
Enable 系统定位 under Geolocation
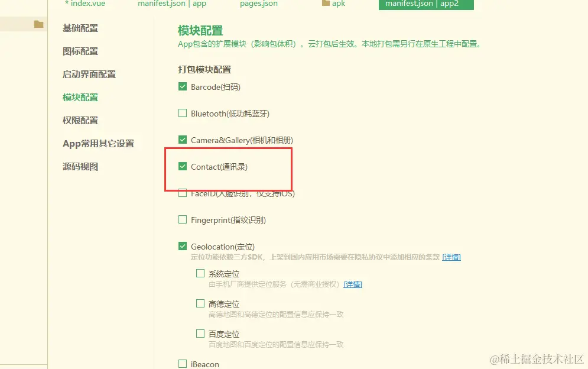201,273
